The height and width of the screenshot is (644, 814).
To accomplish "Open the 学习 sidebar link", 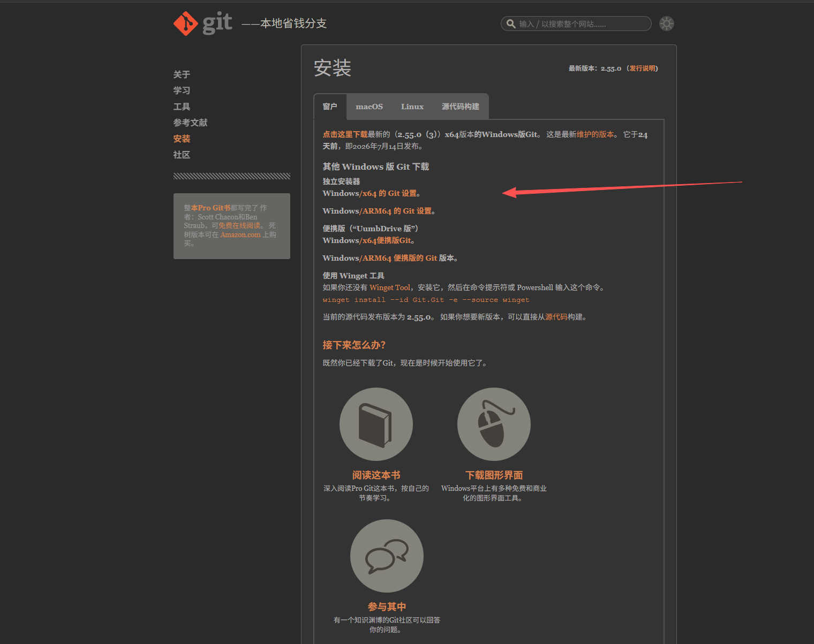I will click(182, 90).
